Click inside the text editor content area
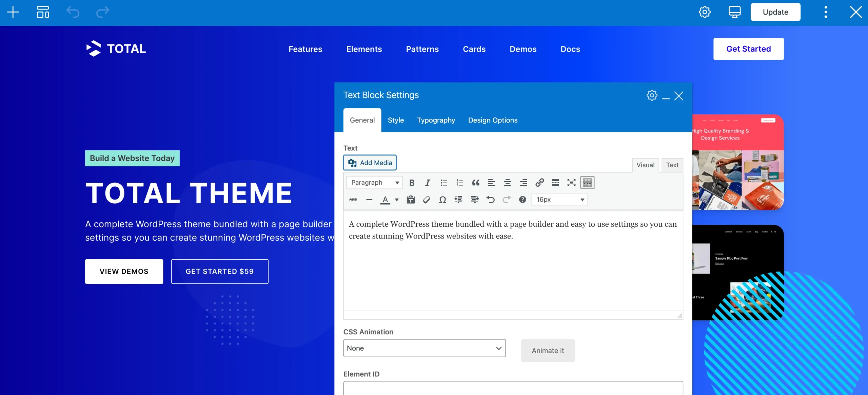Viewport: 868px width, 395px height. pyautogui.click(x=513, y=260)
